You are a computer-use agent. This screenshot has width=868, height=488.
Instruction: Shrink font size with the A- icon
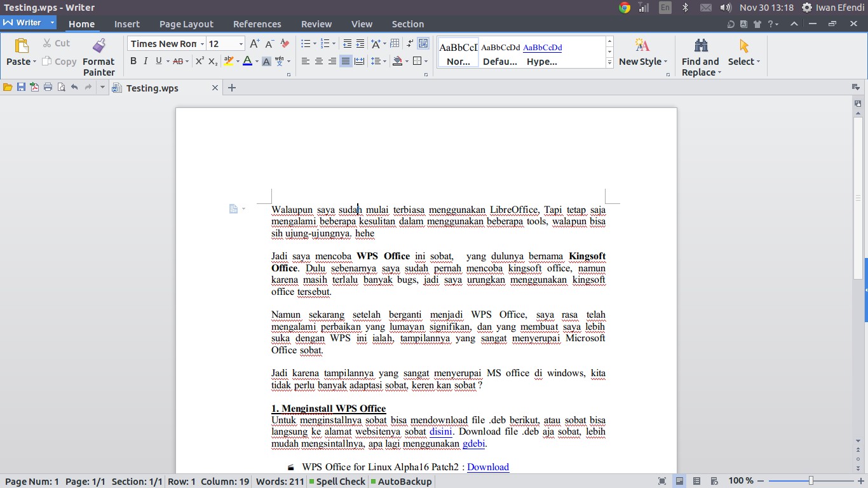click(x=269, y=43)
